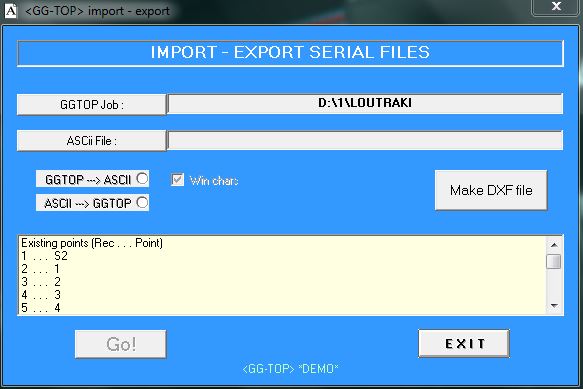Click the ASCii File button
The width and height of the screenshot is (583, 389).
click(x=91, y=141)
